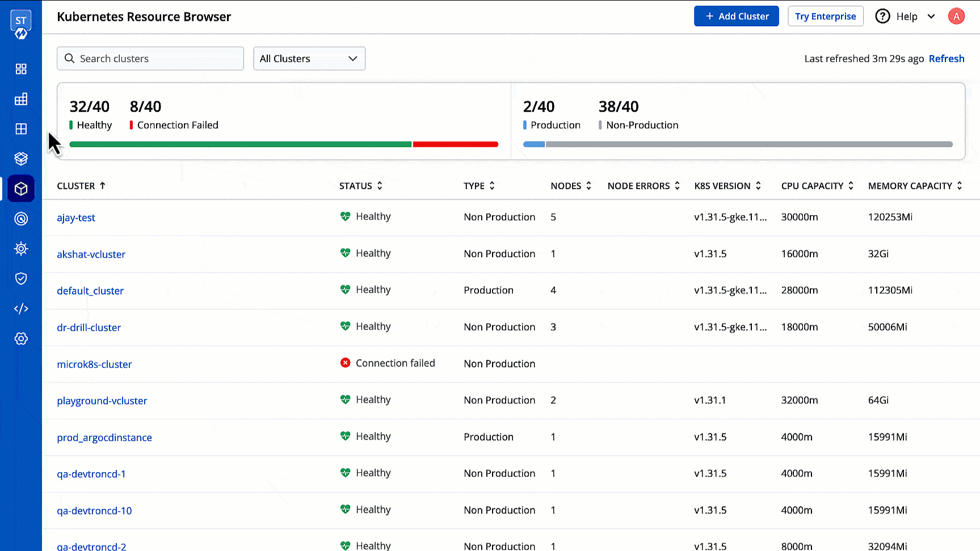The image size is (980, 551).
Task: Open the stacked-boxes icon in sidebar
Action: (21, 159)
